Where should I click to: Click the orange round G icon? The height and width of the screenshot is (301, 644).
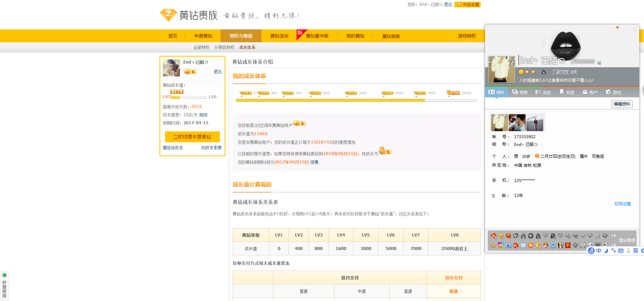coord(531,245)
